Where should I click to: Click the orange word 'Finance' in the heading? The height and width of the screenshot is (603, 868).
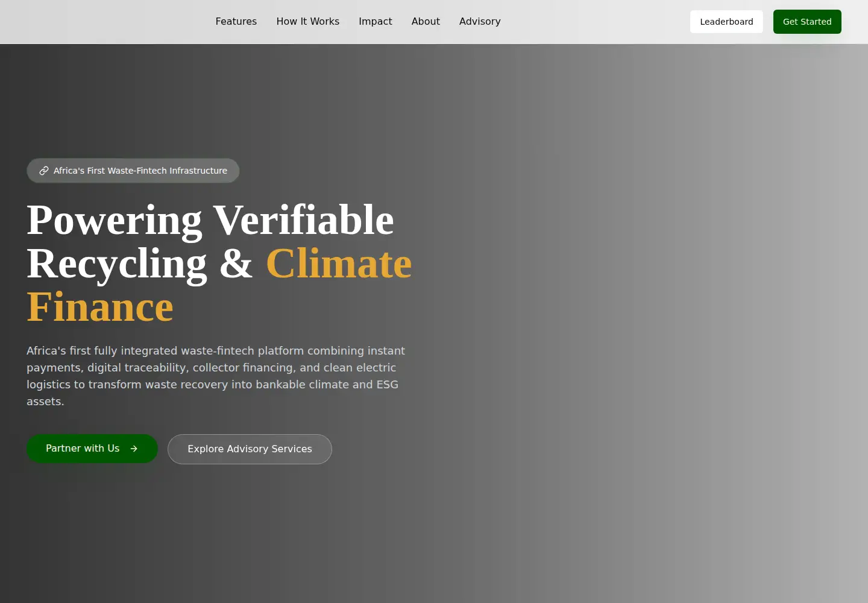pyautogui.click(x=100, y=307)
